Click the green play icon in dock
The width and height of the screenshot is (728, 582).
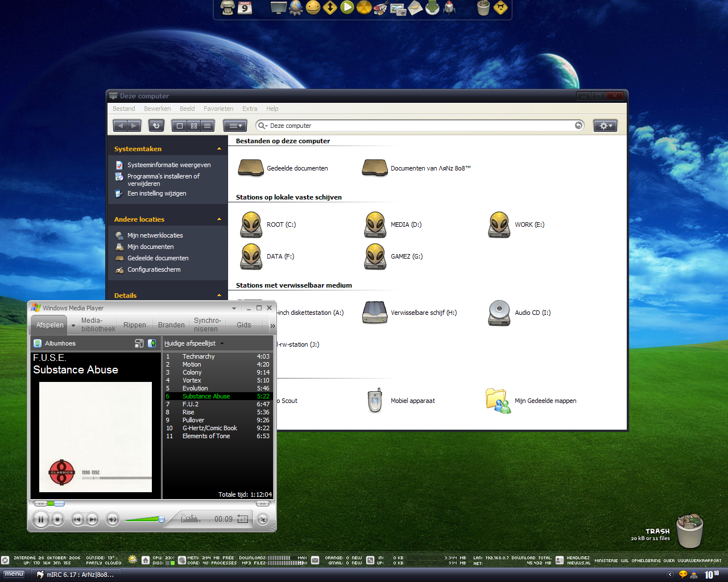347,7
